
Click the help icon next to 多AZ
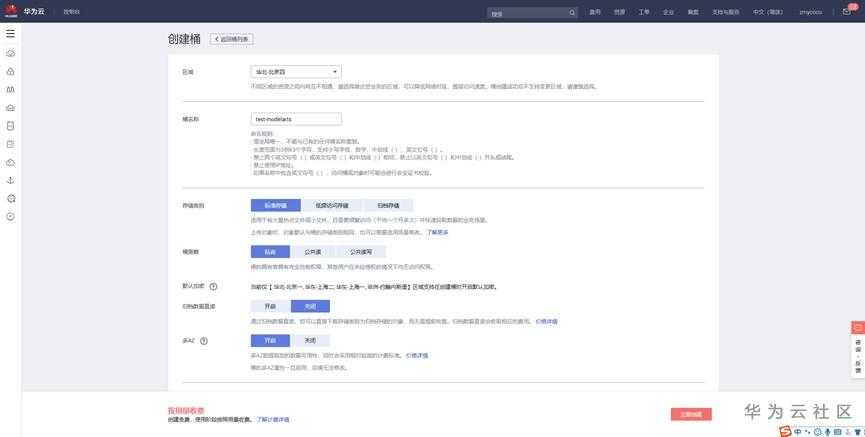tap(204, 340)
